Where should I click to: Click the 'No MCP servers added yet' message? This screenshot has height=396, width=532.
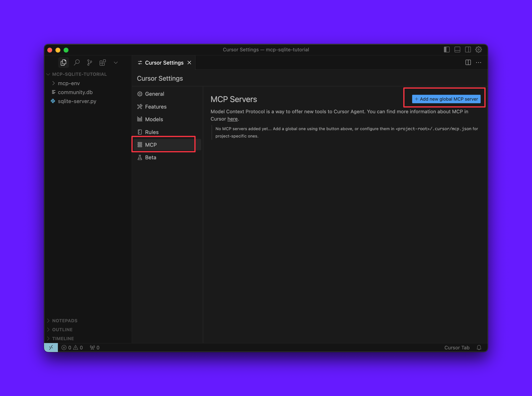point(347,132)
